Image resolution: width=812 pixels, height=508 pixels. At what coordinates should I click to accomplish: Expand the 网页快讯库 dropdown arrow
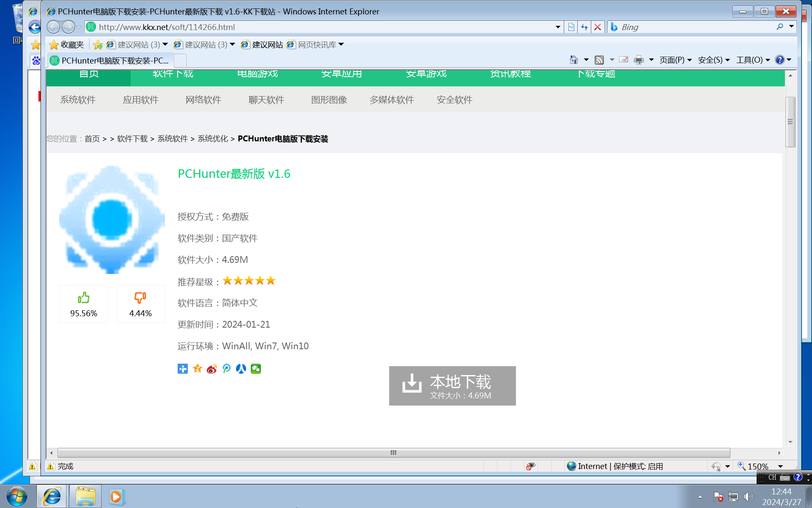click(341, 44)
